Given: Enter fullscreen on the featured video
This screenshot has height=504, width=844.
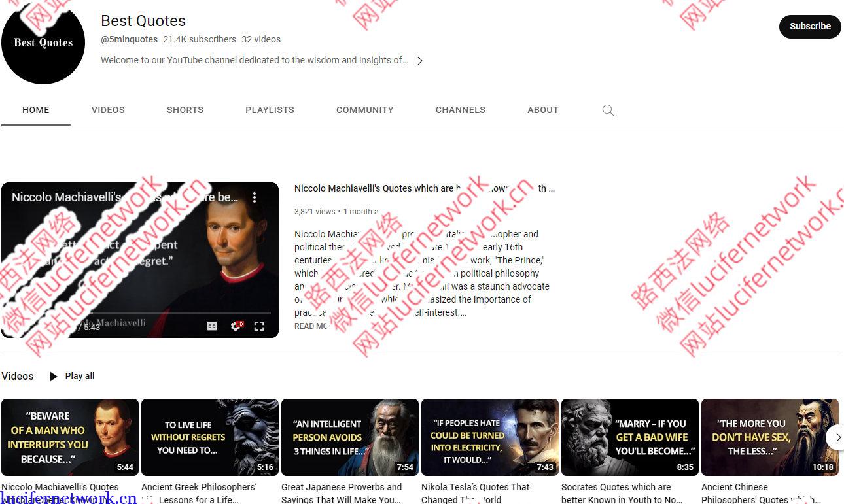Looking at the screenshot, I should click(258, 325).
